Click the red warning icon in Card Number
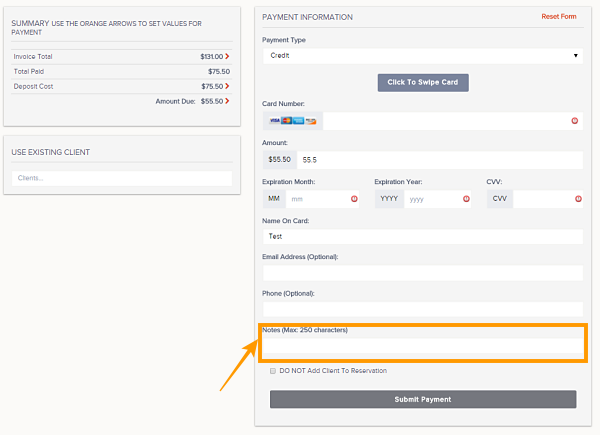This screenshot has width=600, height=435. (574, 121)
